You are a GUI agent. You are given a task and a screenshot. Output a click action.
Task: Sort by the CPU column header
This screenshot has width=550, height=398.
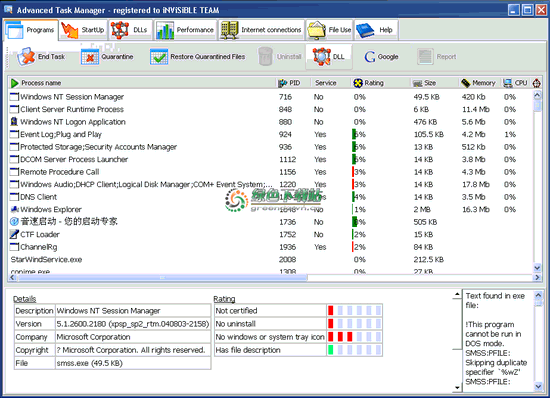point(516,83)
